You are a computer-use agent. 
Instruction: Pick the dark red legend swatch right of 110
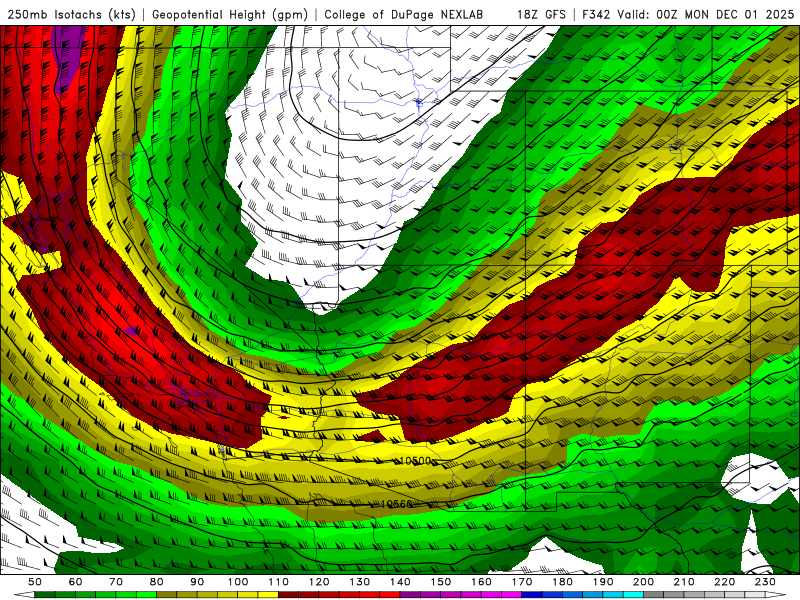click(x=289, y=595)
